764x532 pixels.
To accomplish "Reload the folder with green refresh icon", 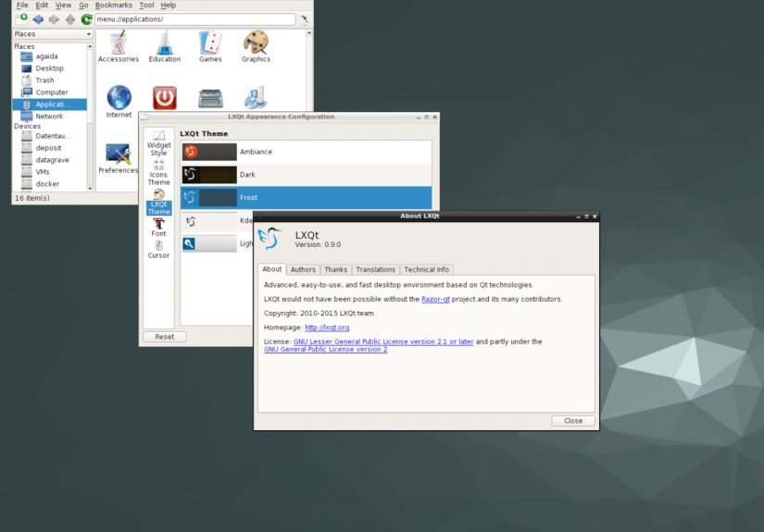I will point(86,19).
